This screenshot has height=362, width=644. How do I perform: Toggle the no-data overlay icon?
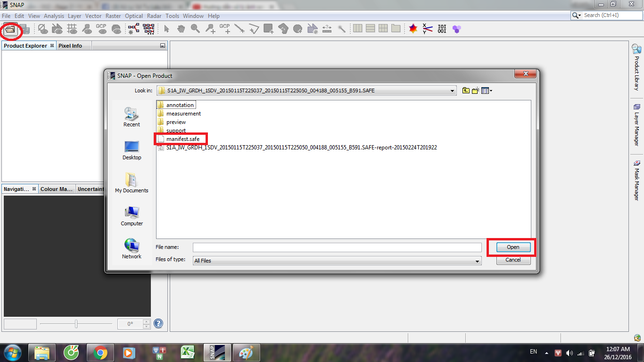pyautogui.click(x=43, y=29)
